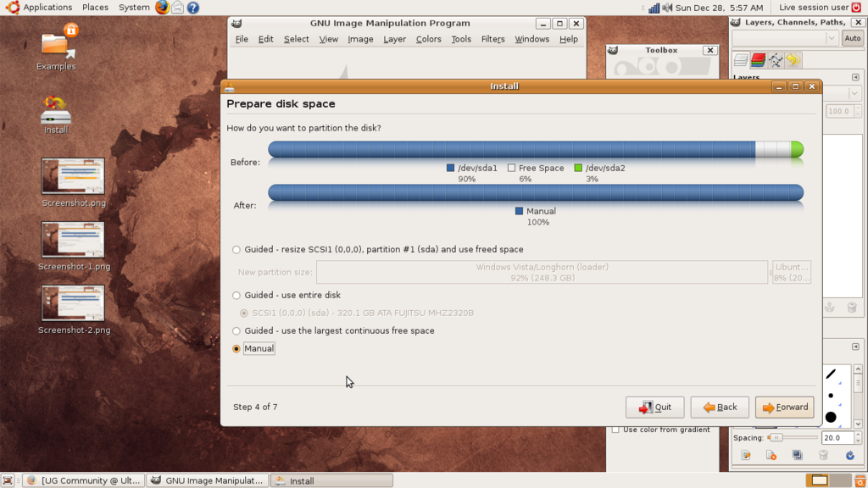Viewport: 868px width, 488px height.
Task: Click the Spacing value spinner arrows
Action: 858,438
